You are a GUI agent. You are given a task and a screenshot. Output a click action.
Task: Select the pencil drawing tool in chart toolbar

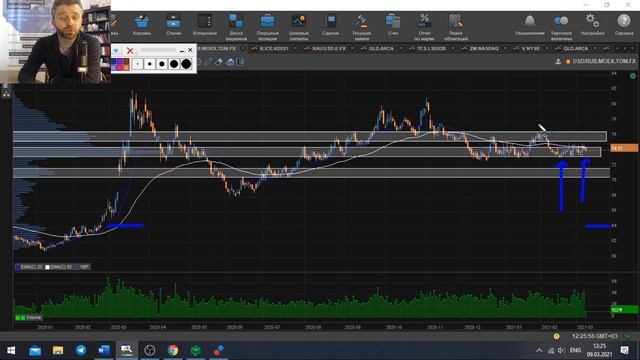208,62
